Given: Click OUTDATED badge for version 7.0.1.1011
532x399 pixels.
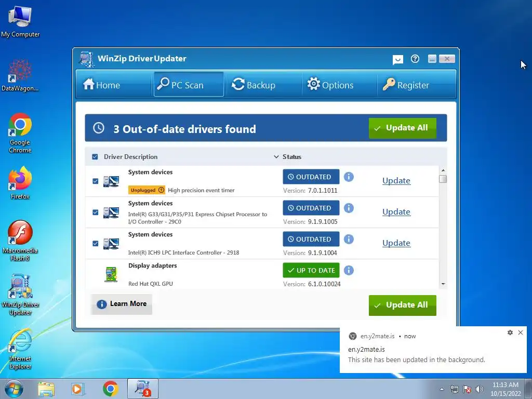Looking at the screenshot, I should coord(311,177).
